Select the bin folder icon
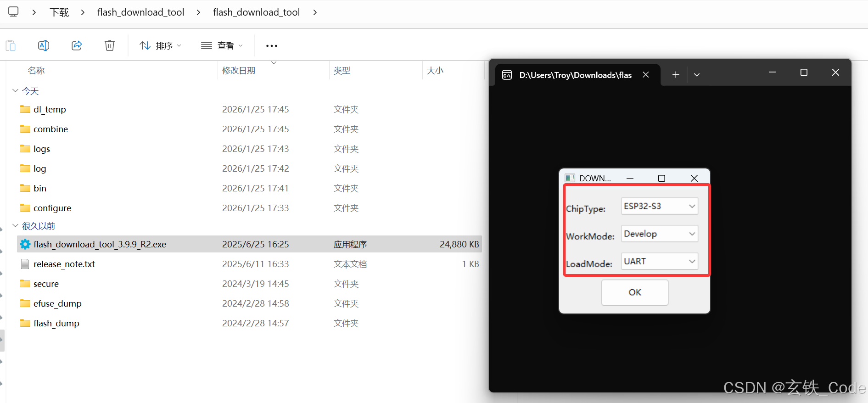868x403 pixels. click(25, 188)
